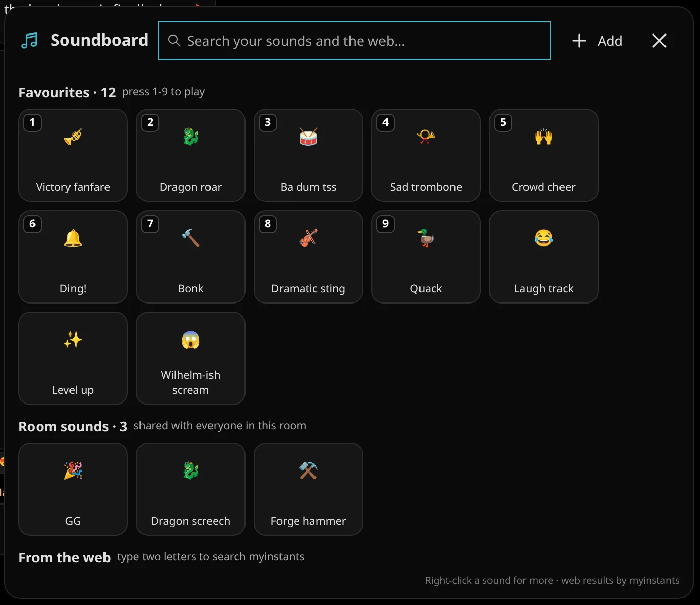Close the Soundboard panel
The width and height of the screenshot is (700, 605).
click(x=659, y=41)
